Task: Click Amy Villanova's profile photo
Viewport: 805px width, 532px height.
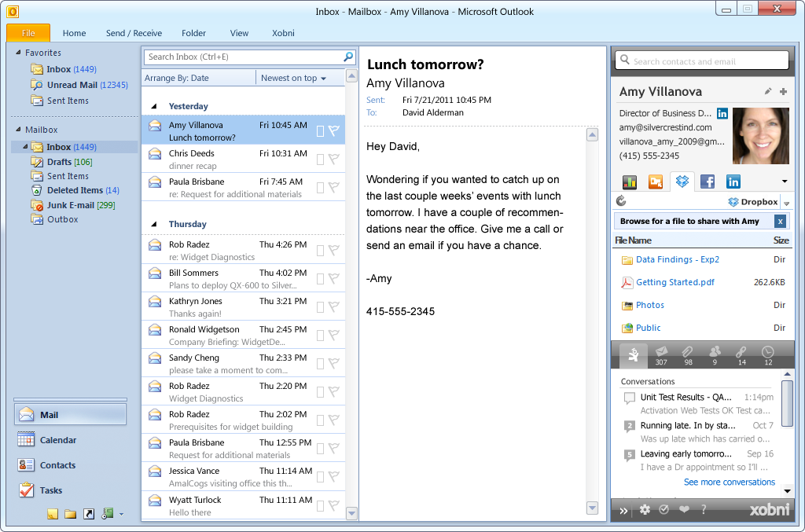Action: [761, 136]
